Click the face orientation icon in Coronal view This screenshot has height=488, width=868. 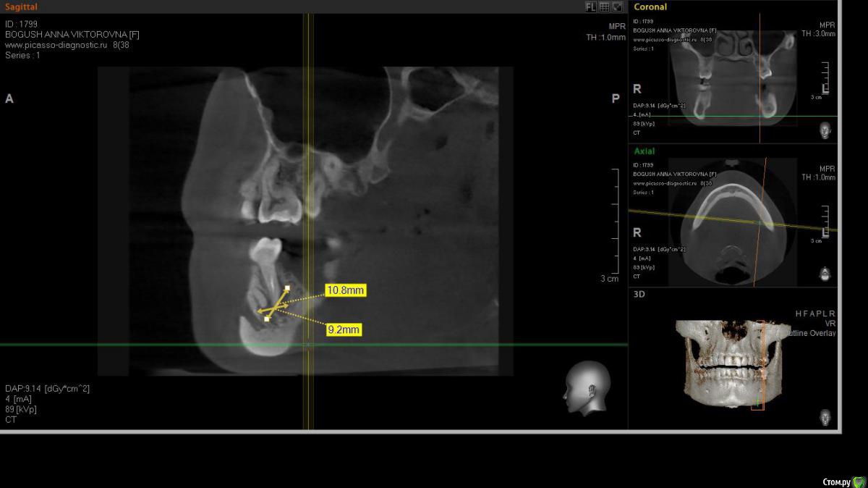pos(825,130)
